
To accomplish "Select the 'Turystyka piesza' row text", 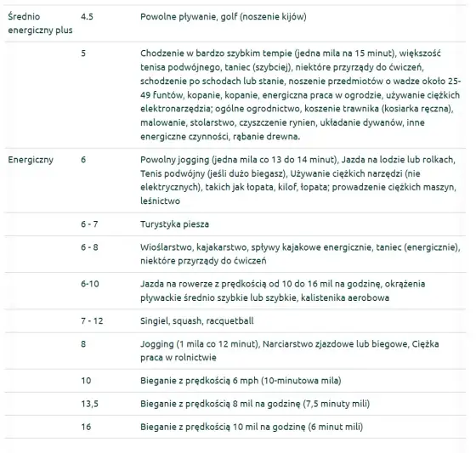I will (174, 224).
